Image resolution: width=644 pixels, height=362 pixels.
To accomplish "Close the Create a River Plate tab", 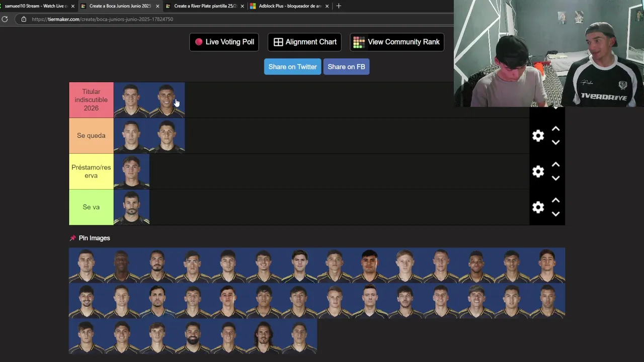I will (243, 6).
